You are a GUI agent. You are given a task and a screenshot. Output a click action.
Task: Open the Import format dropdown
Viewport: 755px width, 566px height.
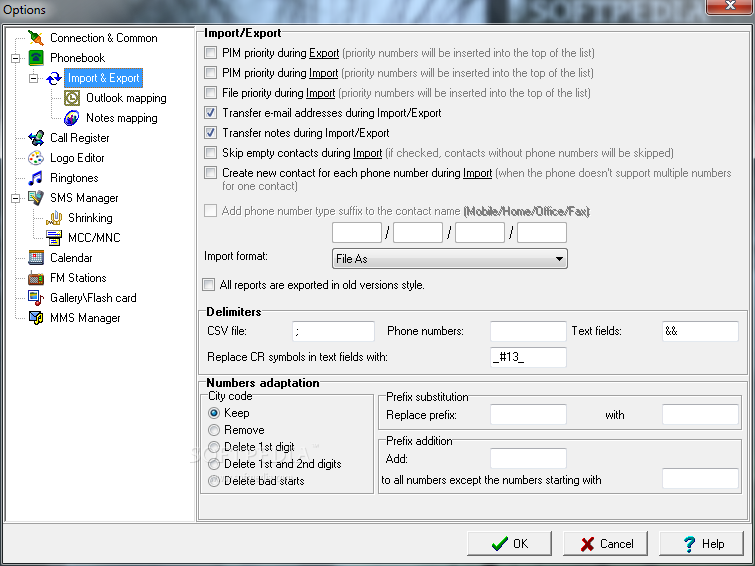[450, 259]
